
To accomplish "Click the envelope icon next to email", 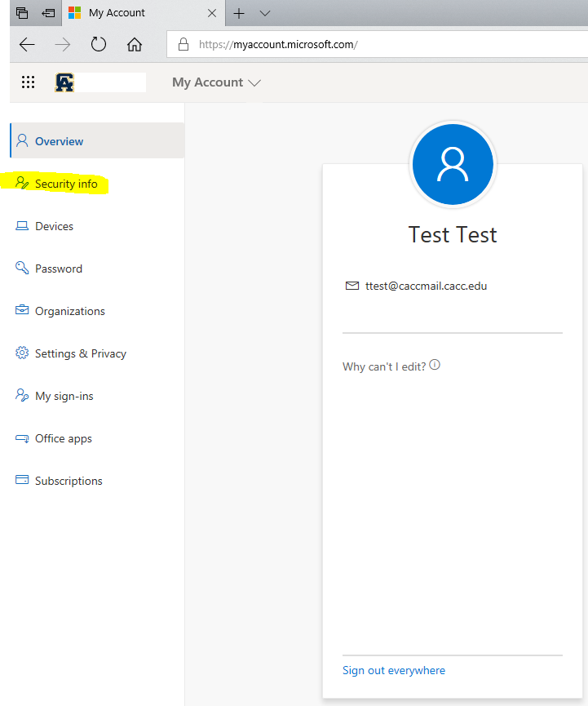I will [352, 286].
